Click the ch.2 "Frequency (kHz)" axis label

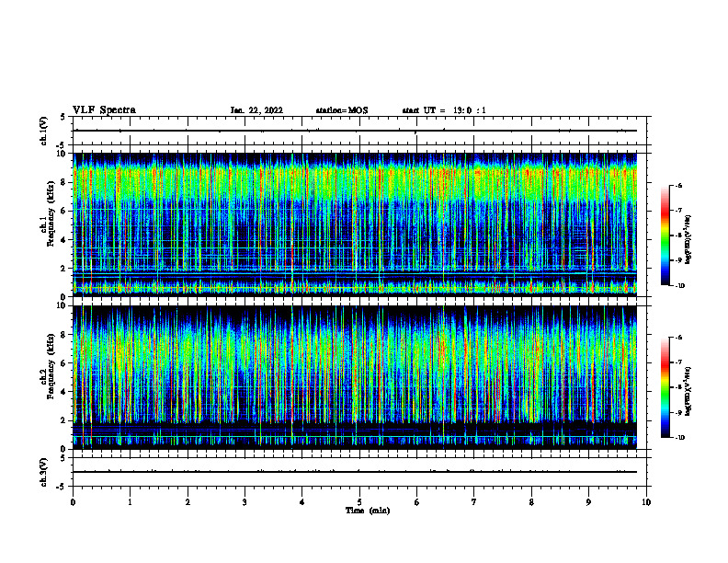[51, 366]
